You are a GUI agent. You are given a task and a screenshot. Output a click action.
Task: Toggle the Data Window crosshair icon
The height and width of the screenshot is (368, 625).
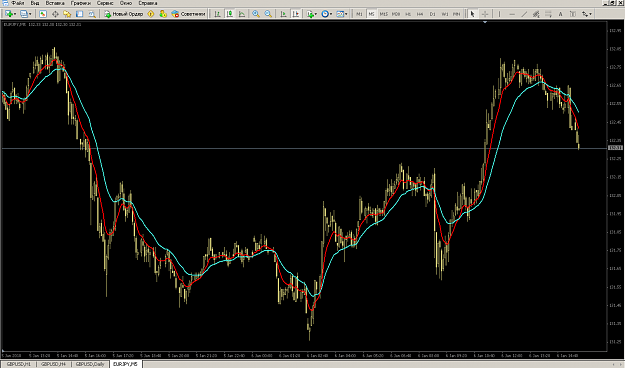55,14
